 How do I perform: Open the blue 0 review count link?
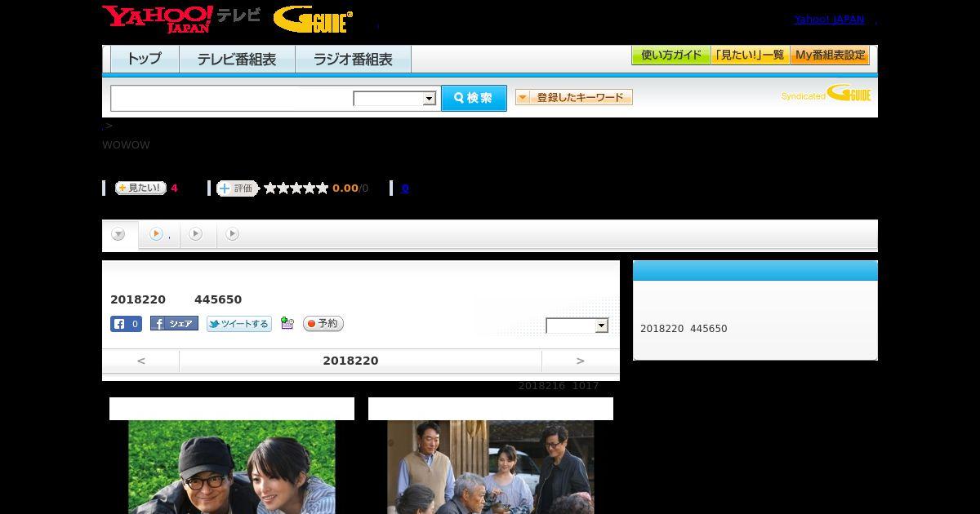click(x=405, y=188)
